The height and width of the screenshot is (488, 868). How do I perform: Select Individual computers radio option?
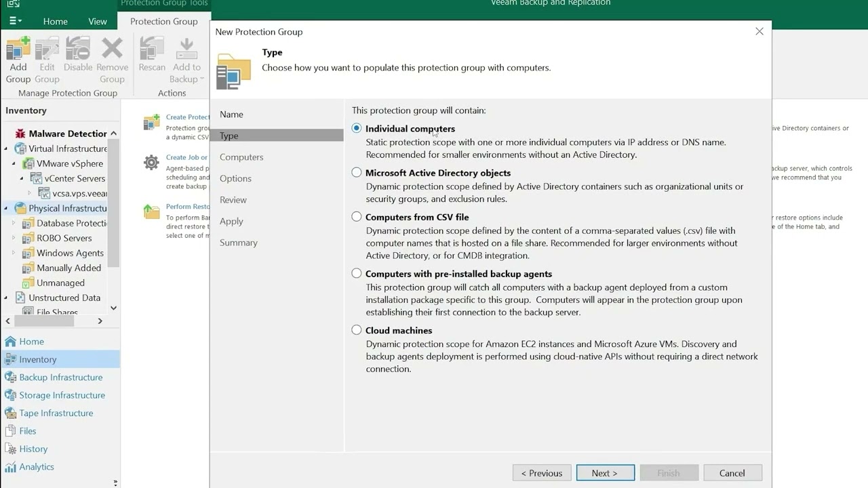(357, 128)
